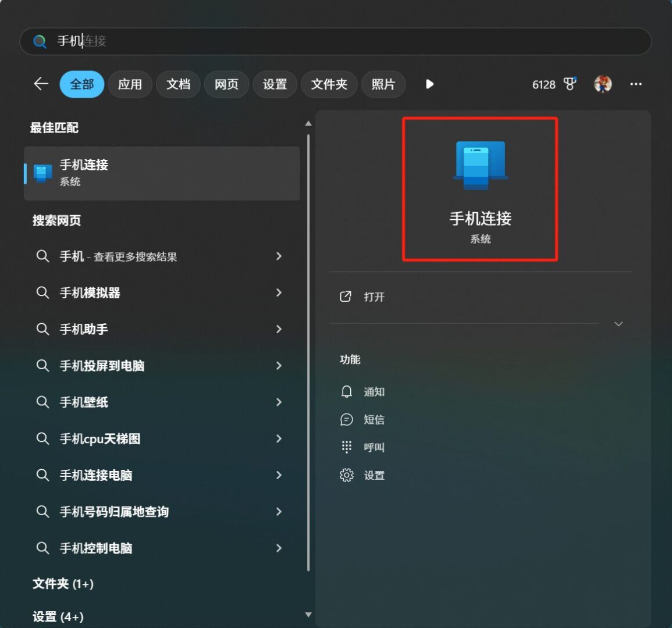Viewport: 672px width, 628px height.
Task: Click the open-external icon beside 打开
Action: click(346, 297)
